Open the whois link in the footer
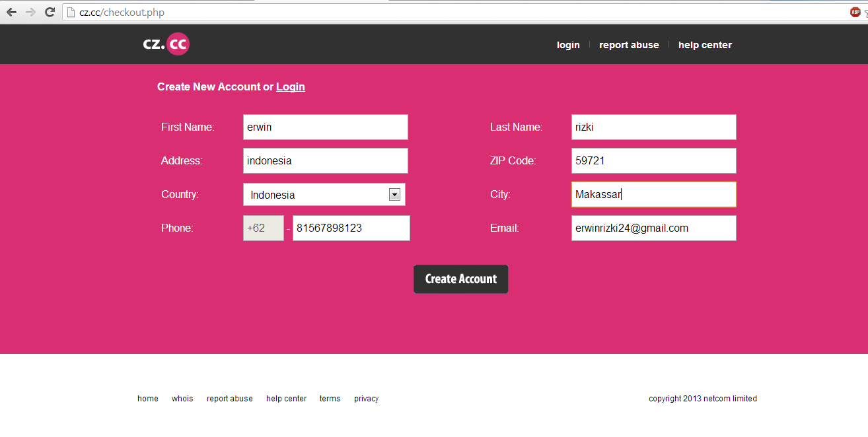The image size is (868, 437). point(182,398)
